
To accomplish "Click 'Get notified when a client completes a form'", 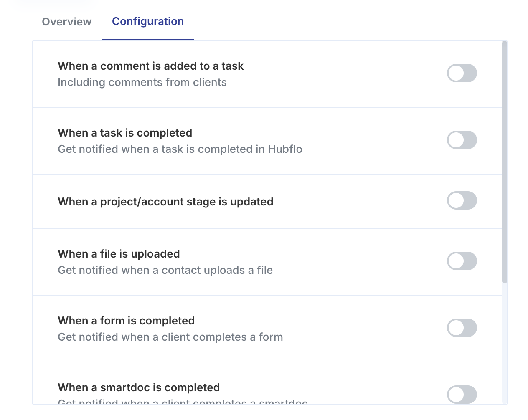I will click(x=170, y=337).
